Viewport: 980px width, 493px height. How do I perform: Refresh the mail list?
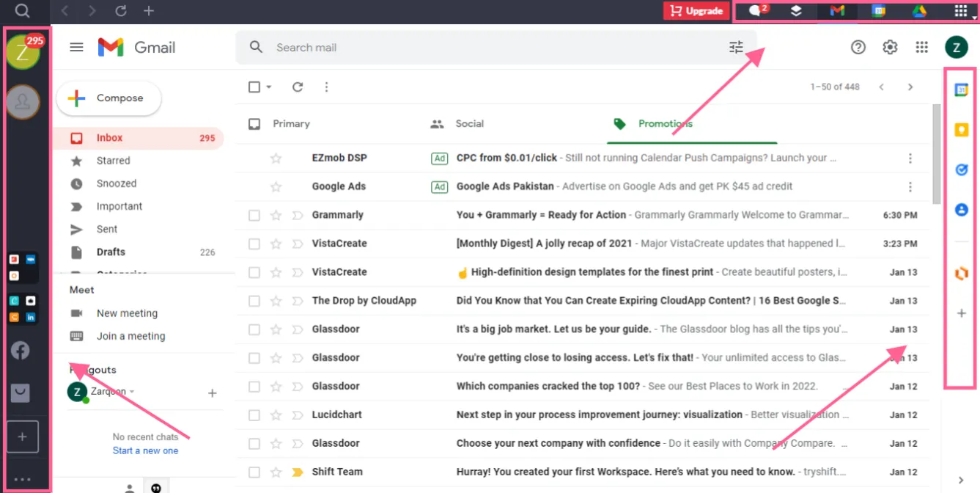[x=298, y=87]
